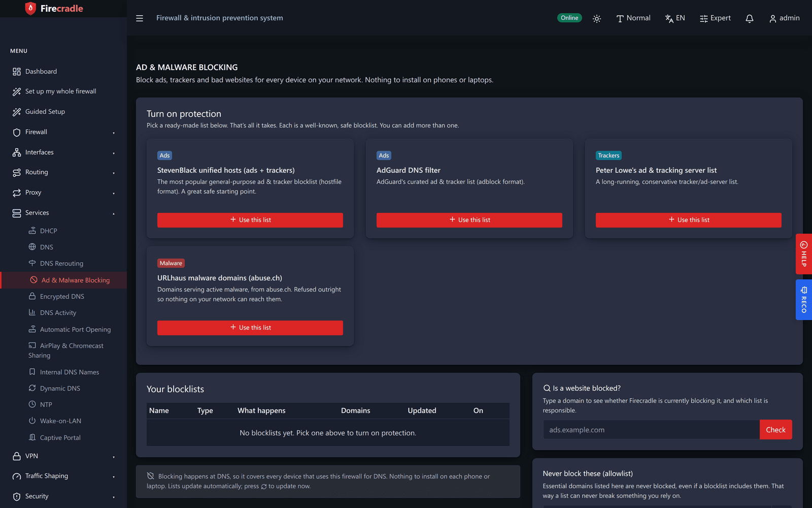Image resolution: width=812 pixels, height=508 pixels.
Task: Click the Guided Setup wand icon
Action: click(17, 112)
